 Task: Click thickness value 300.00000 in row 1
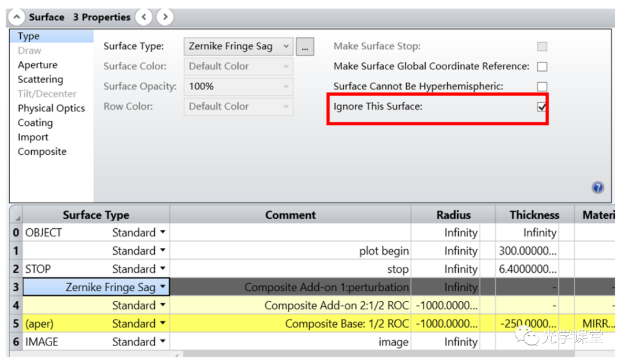[528, 251]
